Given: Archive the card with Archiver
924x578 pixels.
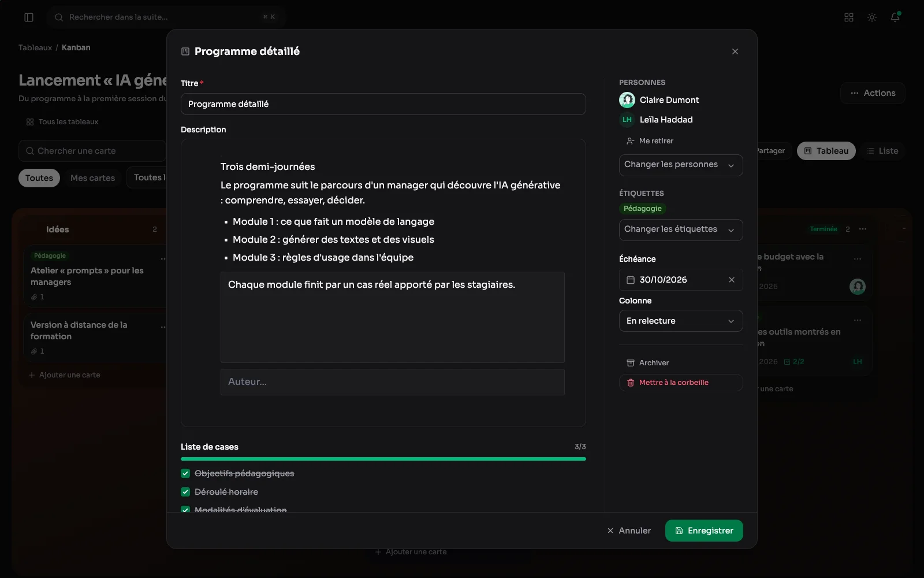Looking at the screenshot, I should click(x=648, y=363).
